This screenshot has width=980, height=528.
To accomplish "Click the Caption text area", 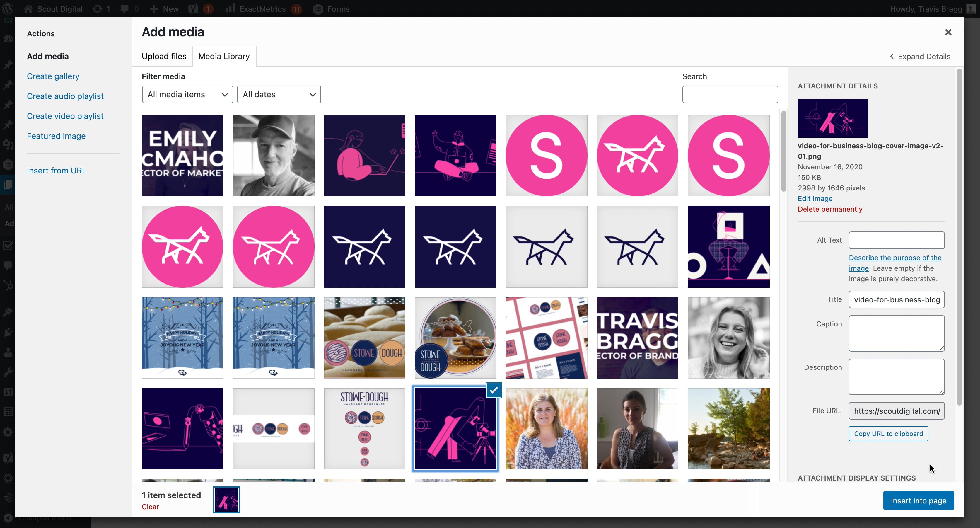I will pos(896,333).
